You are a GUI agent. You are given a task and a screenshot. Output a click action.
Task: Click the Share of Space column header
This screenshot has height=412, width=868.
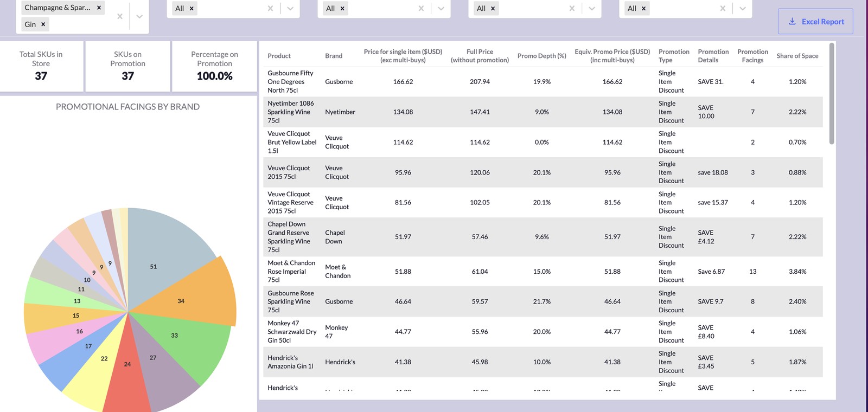point(797,56)
